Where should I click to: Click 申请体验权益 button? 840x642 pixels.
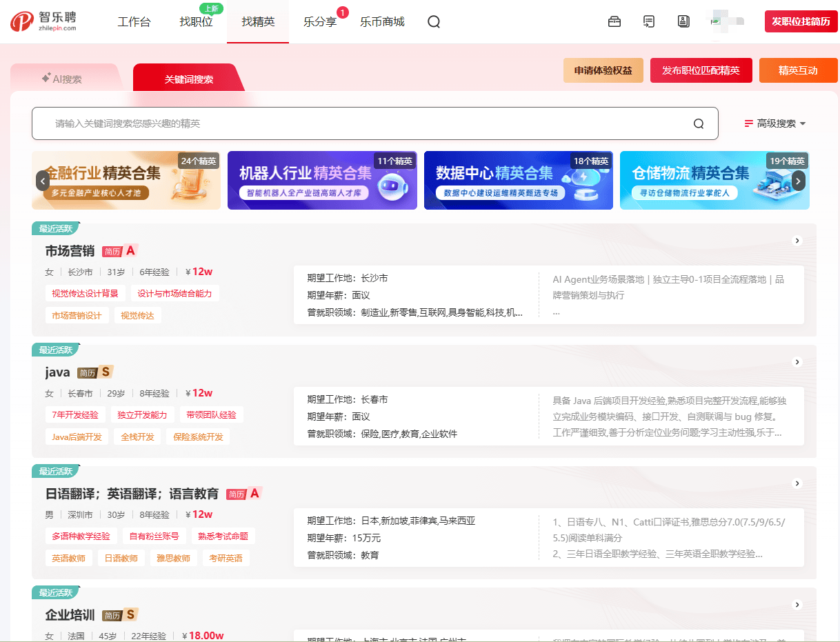pyautogui.click(x=603, y=70)
